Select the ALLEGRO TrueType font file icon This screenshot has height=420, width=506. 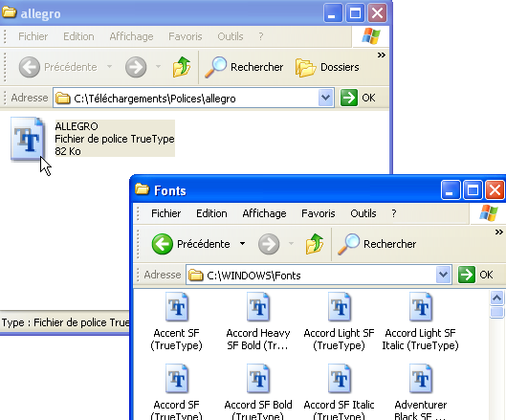click(x=28, y=139)
